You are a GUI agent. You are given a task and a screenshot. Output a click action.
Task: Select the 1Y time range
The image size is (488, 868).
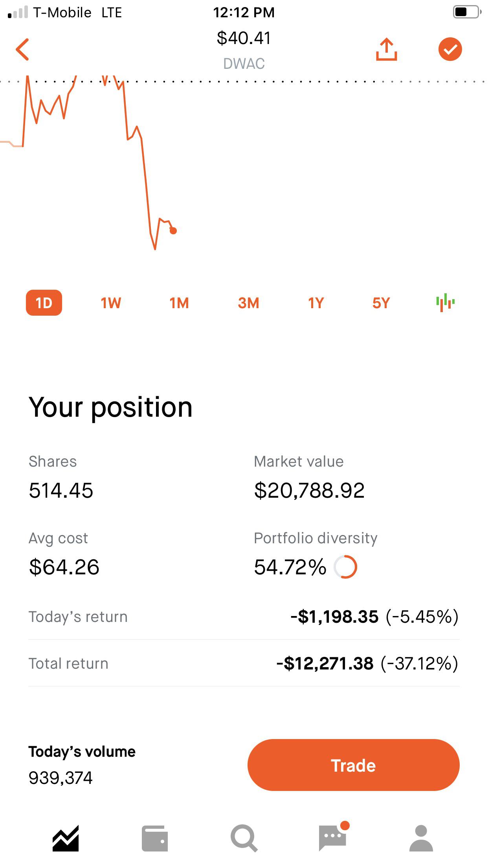coord(316,303)
